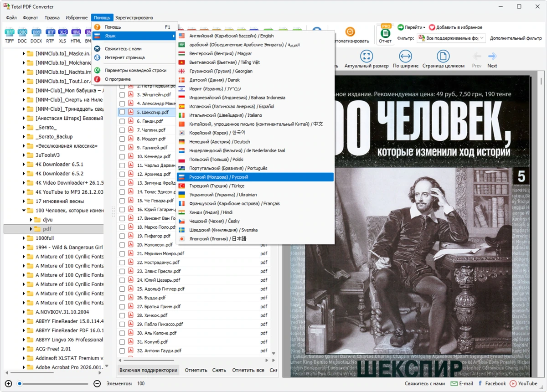Open the Формат menu
Screen dimensions: 547x392
(31, 18)
